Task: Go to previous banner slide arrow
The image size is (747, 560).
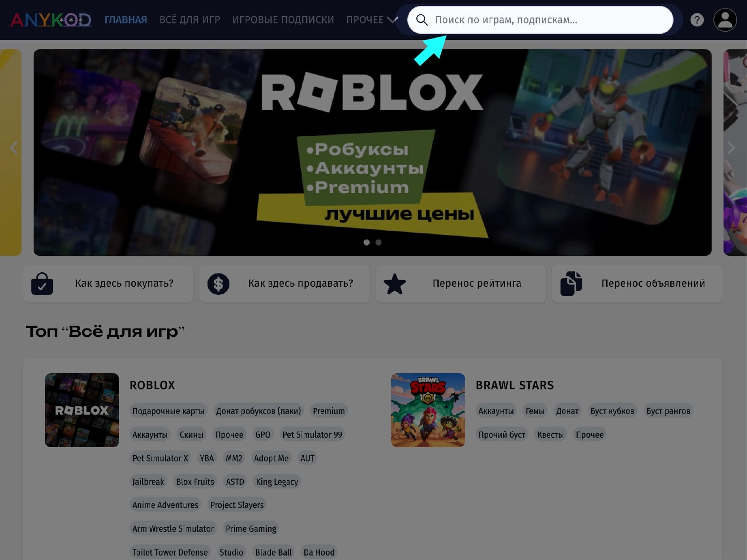Action: (x=14, y=147)
